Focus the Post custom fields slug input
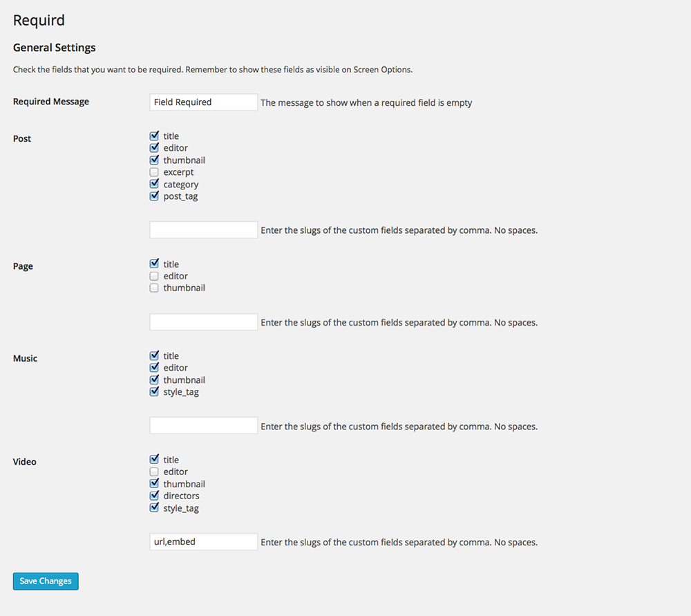Image resolution: width=691 pixels, height=616 pixels. click(x=204, y=230)
